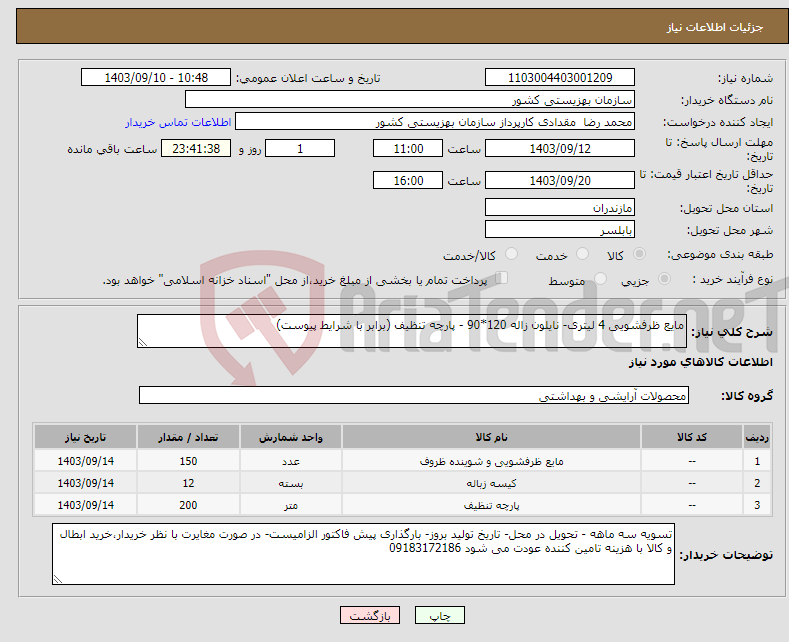The height and width of the screenshot is (642, 789).
Task: Click the requester field محمد رضا مقدادی
Action: click(435, 122)
